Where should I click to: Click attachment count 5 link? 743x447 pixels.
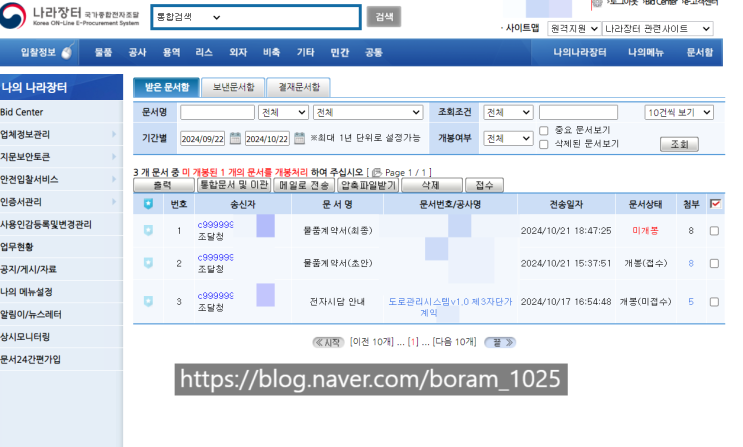coord(691,302)
